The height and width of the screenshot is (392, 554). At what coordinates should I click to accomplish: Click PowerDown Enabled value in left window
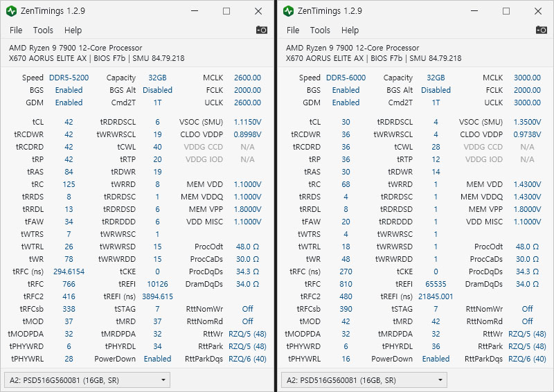(158, 359)
